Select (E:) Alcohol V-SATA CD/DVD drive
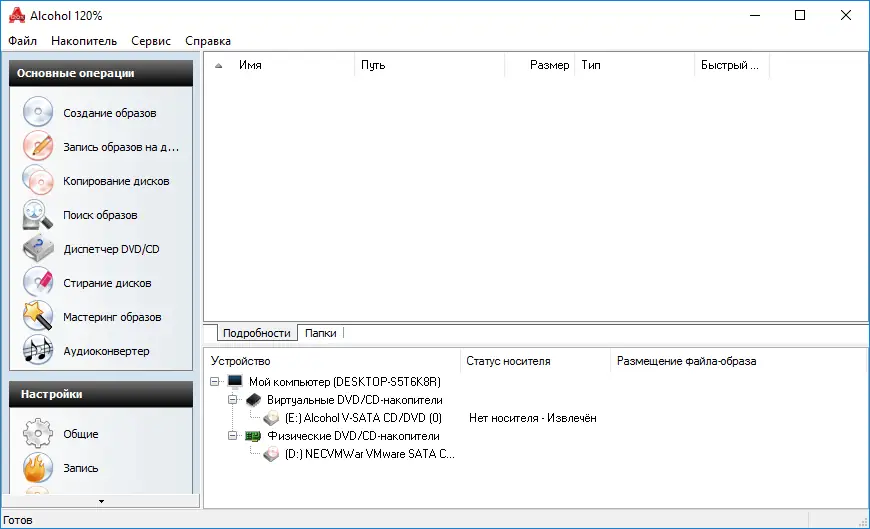The height and width of the screenshot is (529, 870). point(363,418)
